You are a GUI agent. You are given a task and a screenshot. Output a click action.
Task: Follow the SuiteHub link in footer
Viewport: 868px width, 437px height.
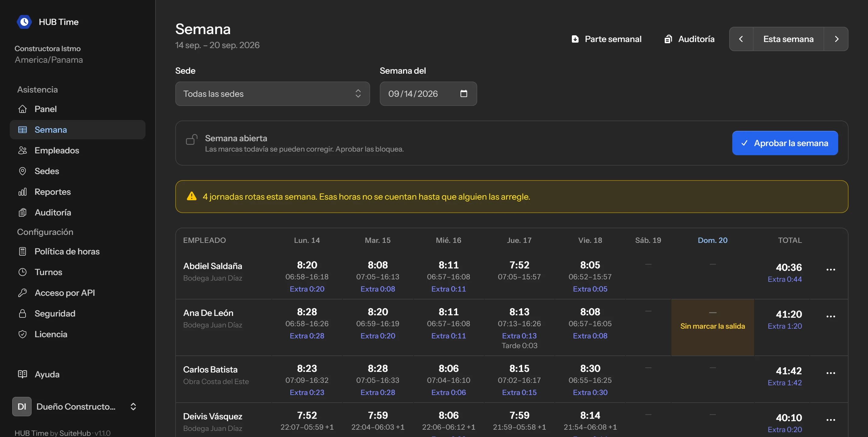[x=75, y=433]
